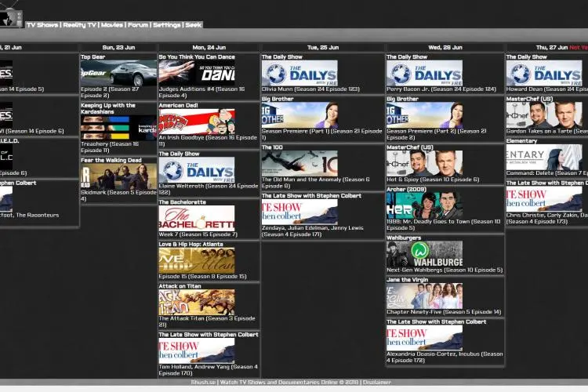This screenshot has width=588, height=392.
Task: Go to the Reality TV section
Action: pyautogui.click(x=79, y=25)
